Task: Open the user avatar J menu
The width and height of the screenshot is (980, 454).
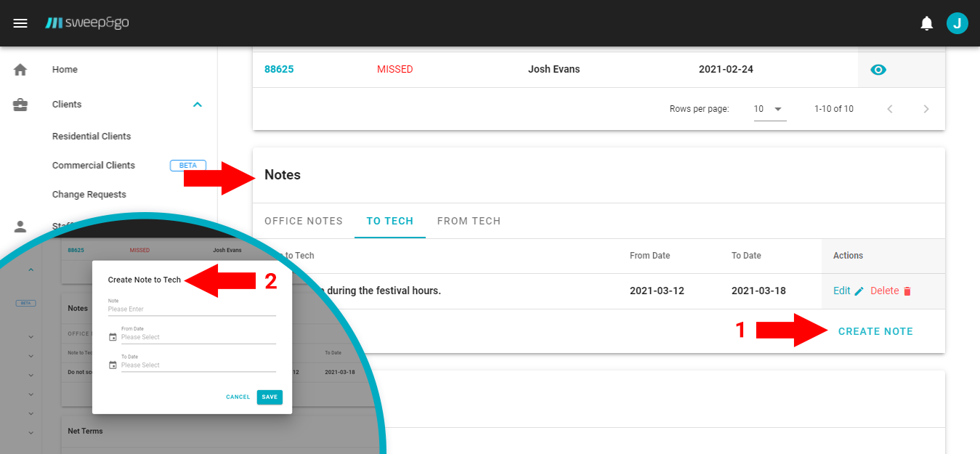Action: point(957,23)
